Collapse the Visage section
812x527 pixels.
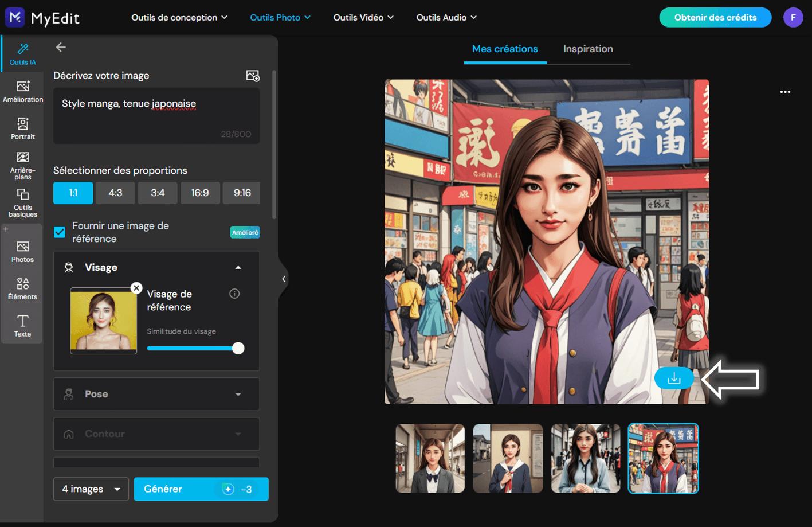[x=237, y=267]
